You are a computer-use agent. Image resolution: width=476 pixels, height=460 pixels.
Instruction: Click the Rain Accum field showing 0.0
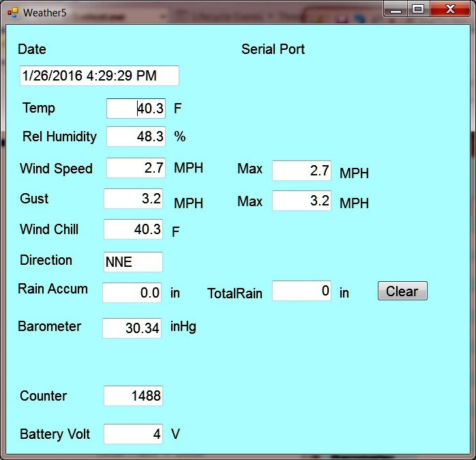click(132, 293)
